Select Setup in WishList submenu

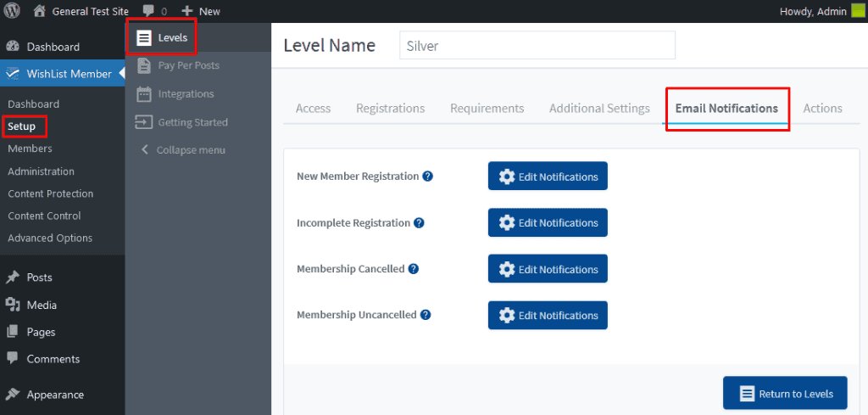[x=21, y=126]
